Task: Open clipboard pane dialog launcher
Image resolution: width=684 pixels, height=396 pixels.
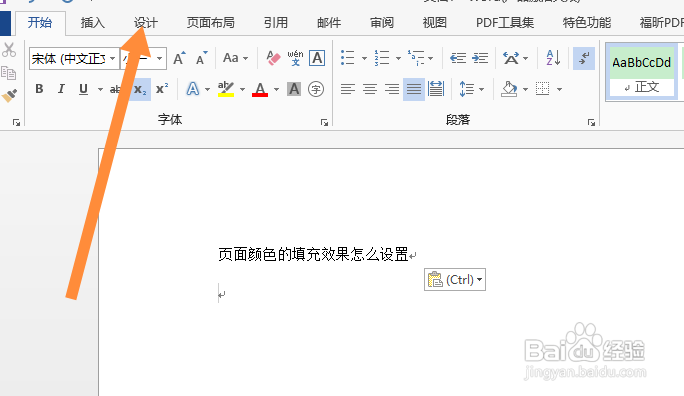Action: [16, 123]
